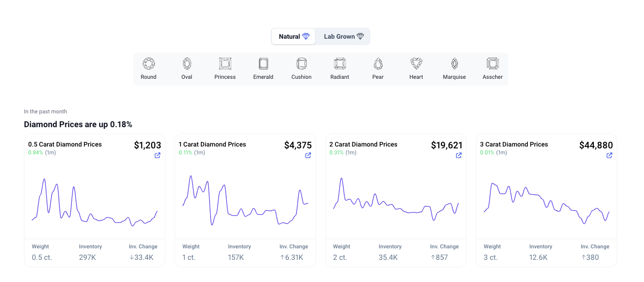Choose the Asscher cut shape icon
The image size is (644, 282).
point(493,64)
